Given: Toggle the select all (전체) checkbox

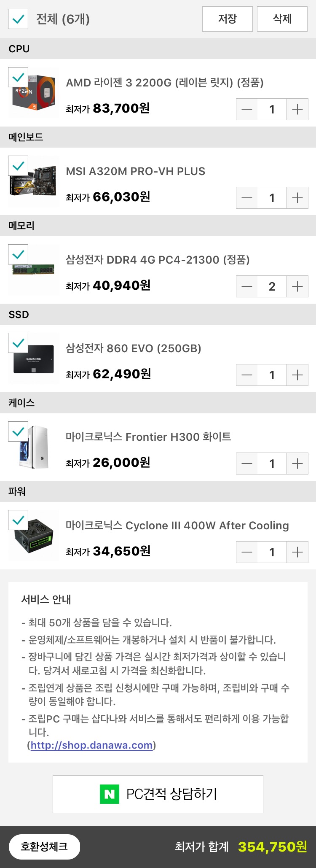Looking at the screenshot, I should point(18,19).
